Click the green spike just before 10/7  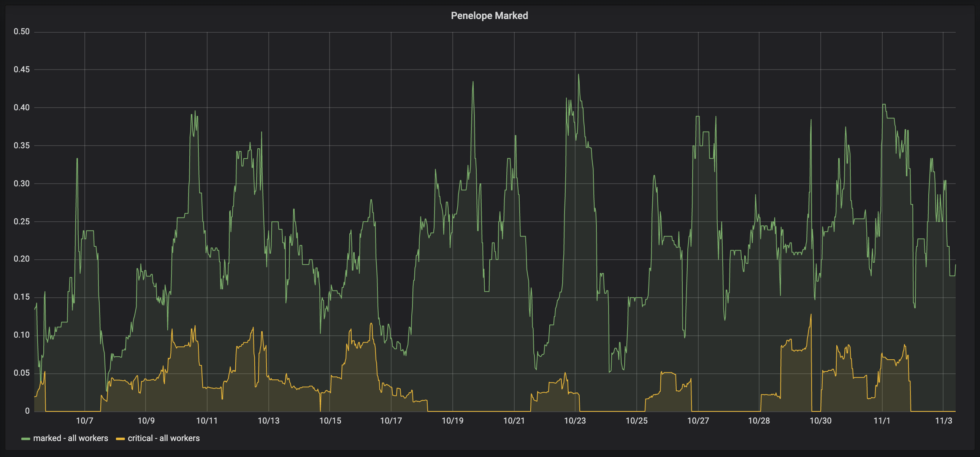click(x=77, y=159)
